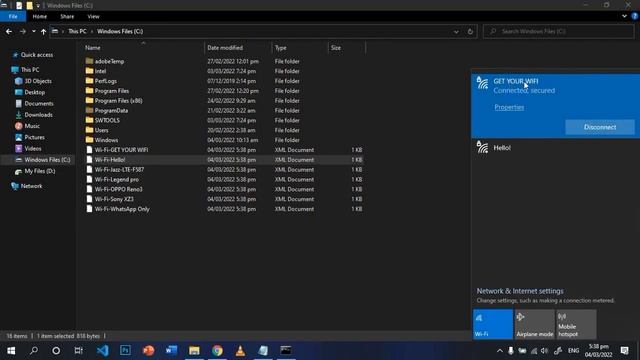Select My Files (D:) drive
This screenshot has height=360, width=640.
pos(40,171)
